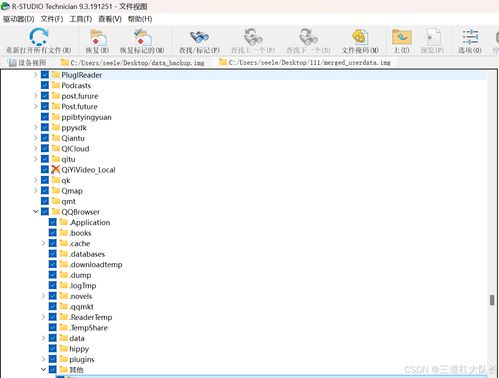Click the R-Studio app icon in title bar
499x378 pixels.
pyautogui.click(x=5, y=6)
